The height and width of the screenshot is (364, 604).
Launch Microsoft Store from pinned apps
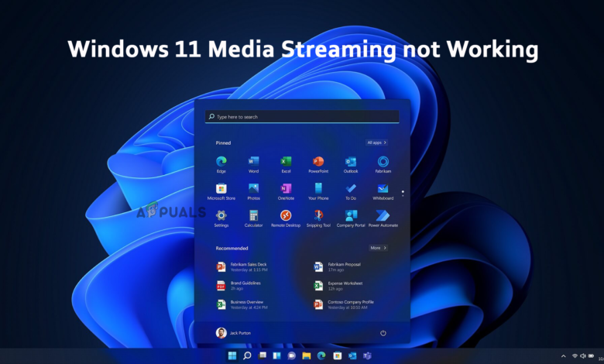click(x=221, y=191)
